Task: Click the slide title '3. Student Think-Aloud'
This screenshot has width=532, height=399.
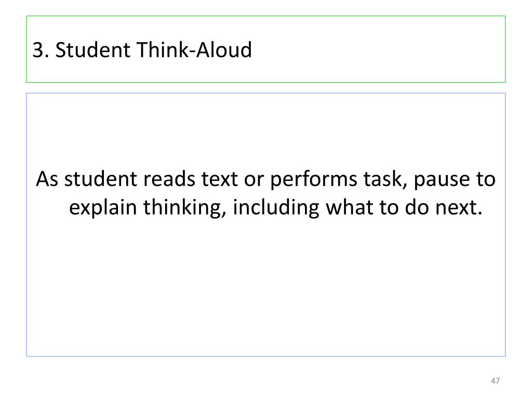Action: pos(142,50)
